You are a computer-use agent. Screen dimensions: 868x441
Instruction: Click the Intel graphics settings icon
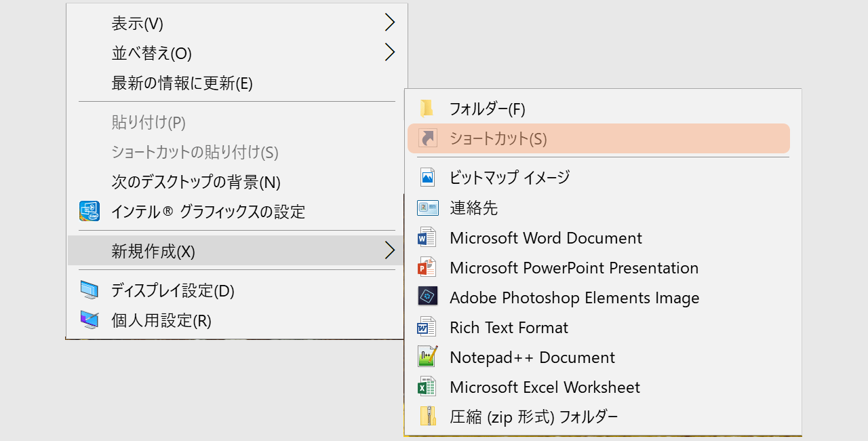click(90, 212)
